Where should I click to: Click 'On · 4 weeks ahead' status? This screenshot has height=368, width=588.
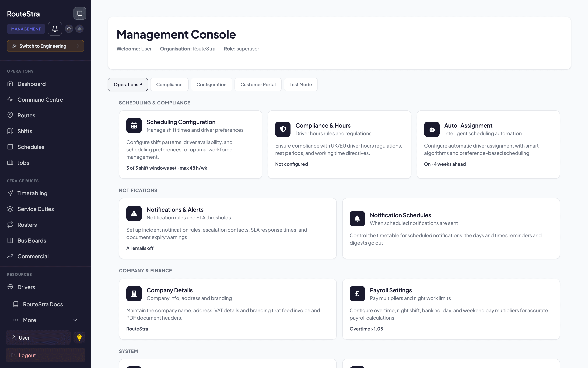click(x=445, y=164)
